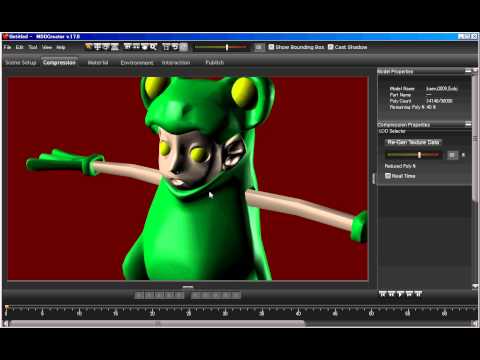Image resolution: width=480 pixels, height=360 pixels.
Task: Select the magnifier zoom tool in toolbar
Action: [x=153, y=47]
